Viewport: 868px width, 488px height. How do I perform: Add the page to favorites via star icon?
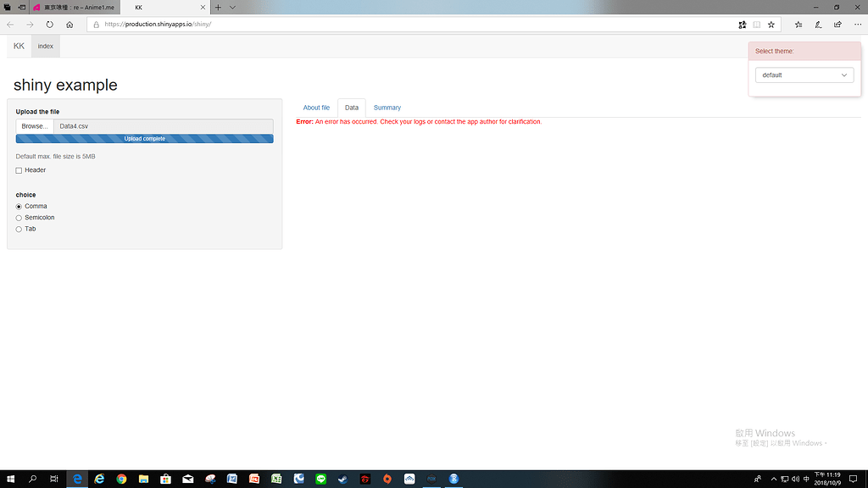click(771, 24)
